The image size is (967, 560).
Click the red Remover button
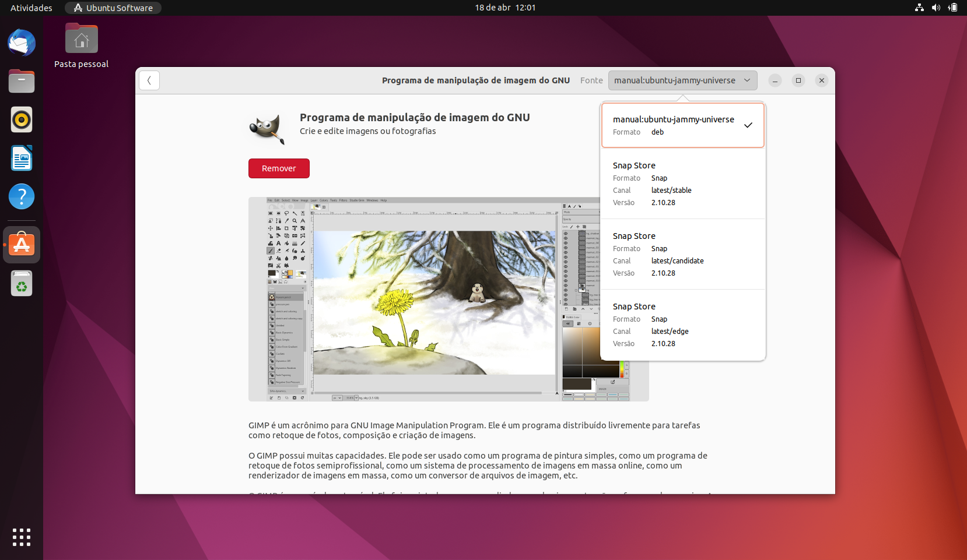pos(279,168)
